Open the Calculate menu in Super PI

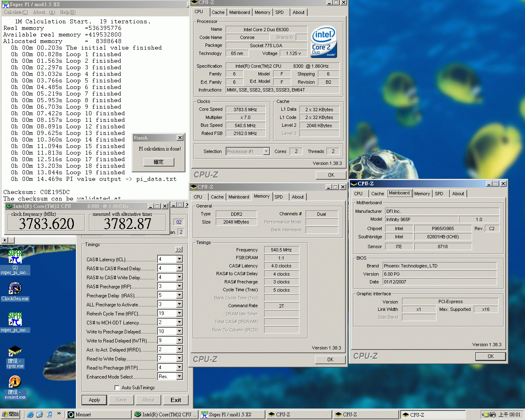click(16, 12)
